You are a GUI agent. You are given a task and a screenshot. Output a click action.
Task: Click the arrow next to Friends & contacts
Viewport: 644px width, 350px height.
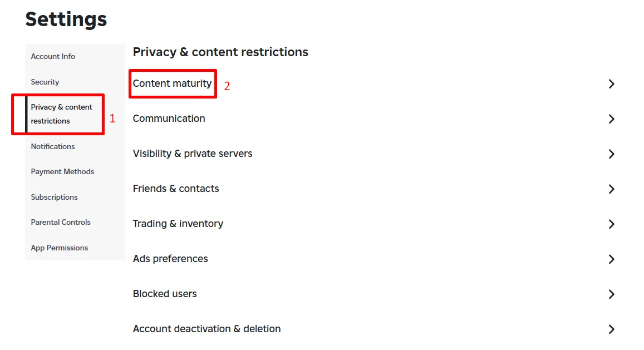611,189
